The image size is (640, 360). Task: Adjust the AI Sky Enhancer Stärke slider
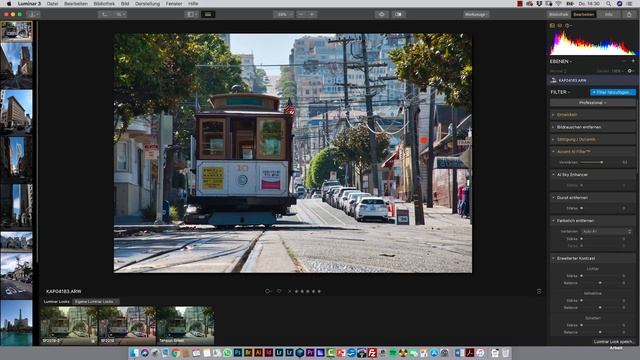(581, 185)
